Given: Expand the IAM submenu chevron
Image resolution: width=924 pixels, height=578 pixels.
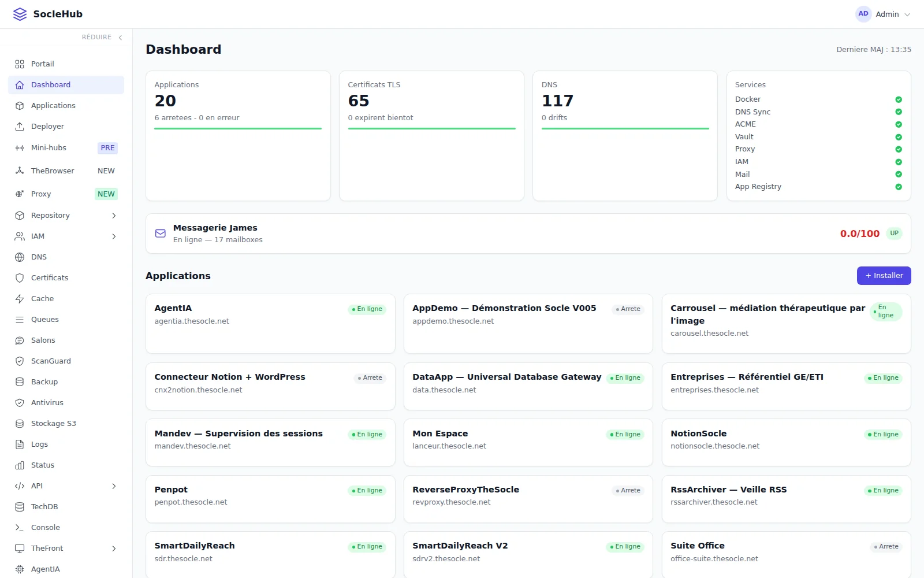Looking at the screenshot, I should tap(114, 236).
